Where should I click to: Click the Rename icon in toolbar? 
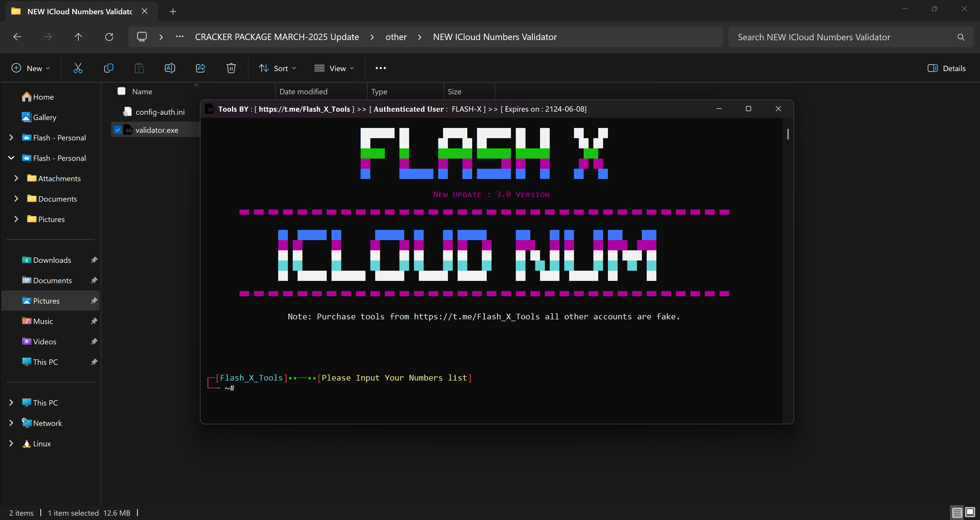[170, 68]
